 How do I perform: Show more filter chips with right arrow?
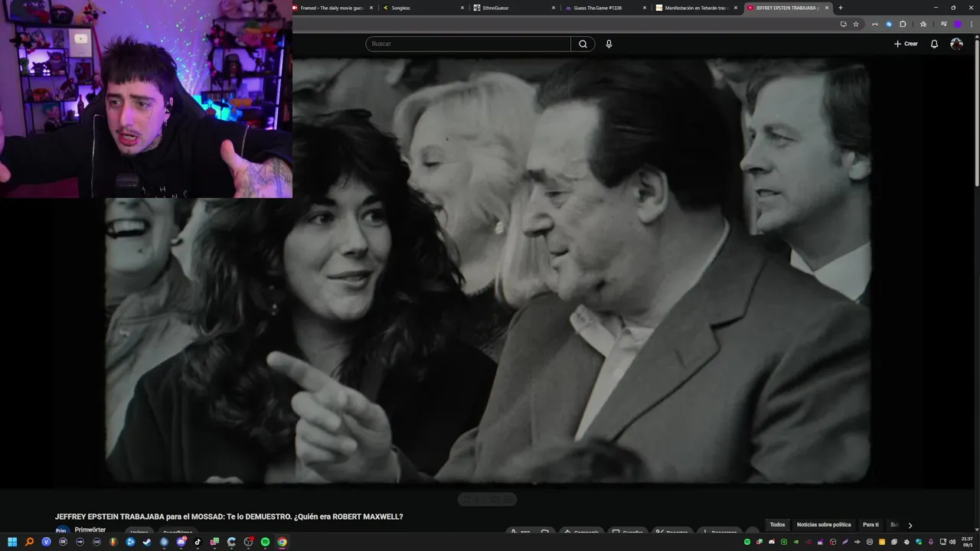click(910, 525)
